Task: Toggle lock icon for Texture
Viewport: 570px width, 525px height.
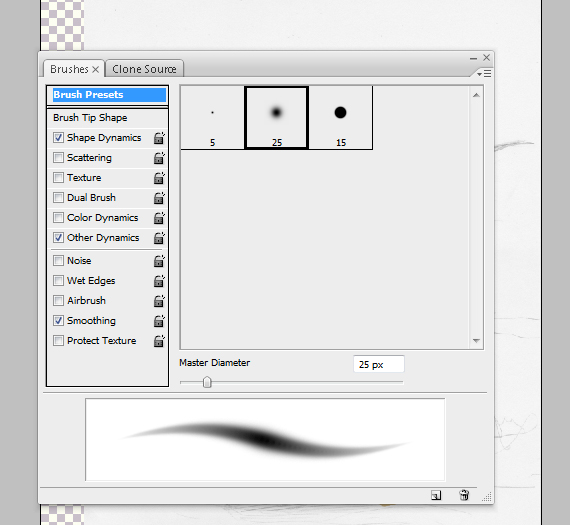Action: coord(159,178)
